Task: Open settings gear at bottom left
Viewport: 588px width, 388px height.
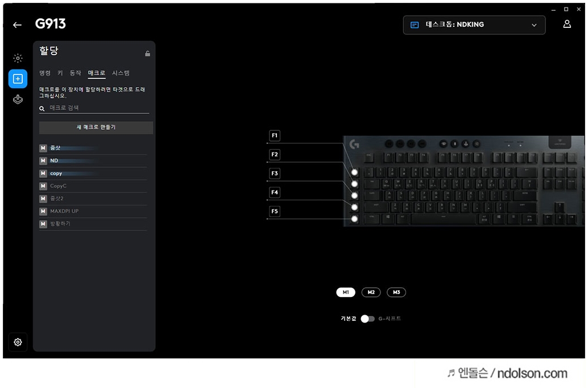Action: tap(18, 342)
